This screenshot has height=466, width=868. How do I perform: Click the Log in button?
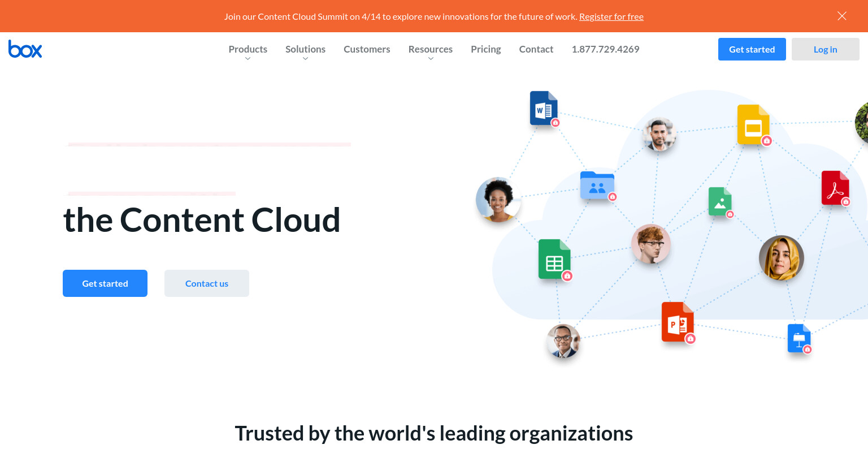tap(825, 49)
